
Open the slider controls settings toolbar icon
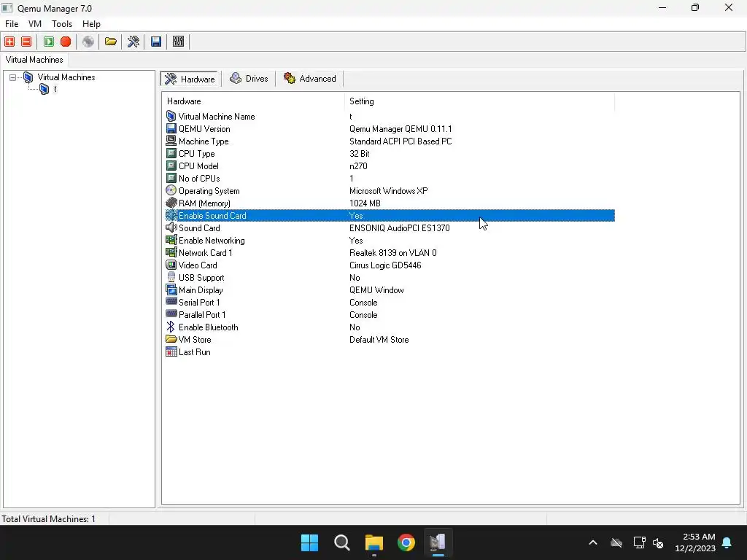178,42
